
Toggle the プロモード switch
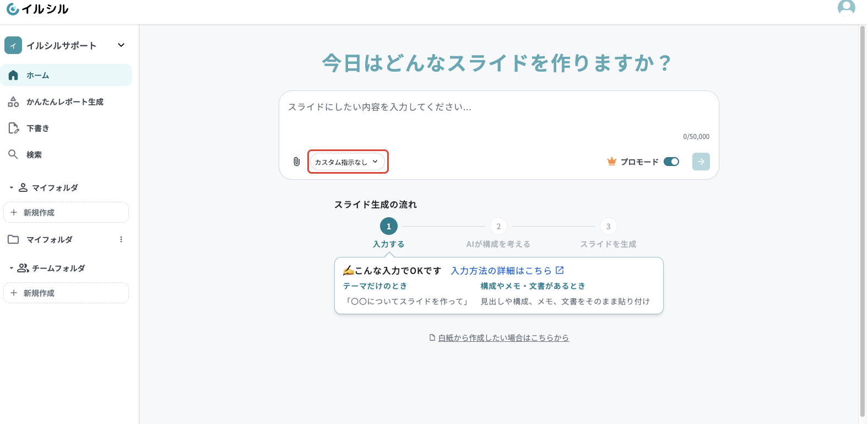click(x=671, y=162)
